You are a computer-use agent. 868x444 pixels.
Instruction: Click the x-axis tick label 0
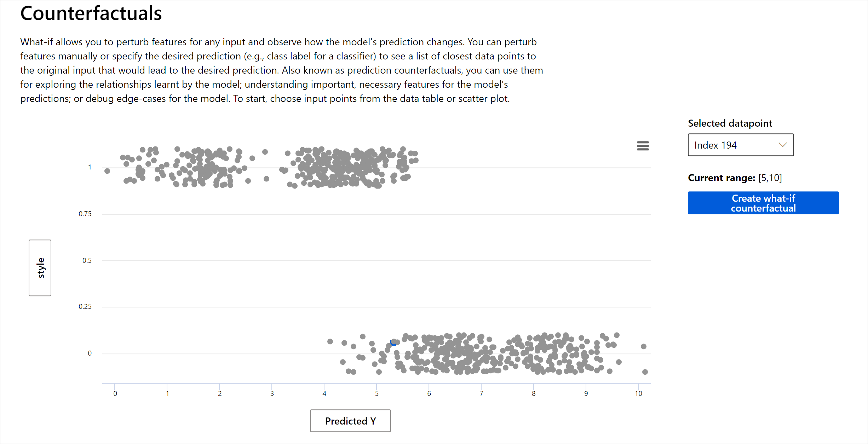coord(115,393)
